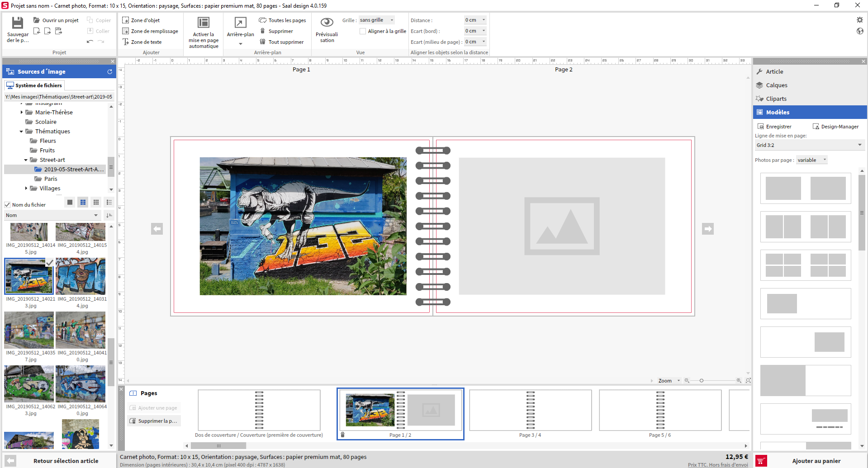The width and height of the screenshot is (868, 468).
Task: Click Ajouter au panier button
Action: coord(816,461)
